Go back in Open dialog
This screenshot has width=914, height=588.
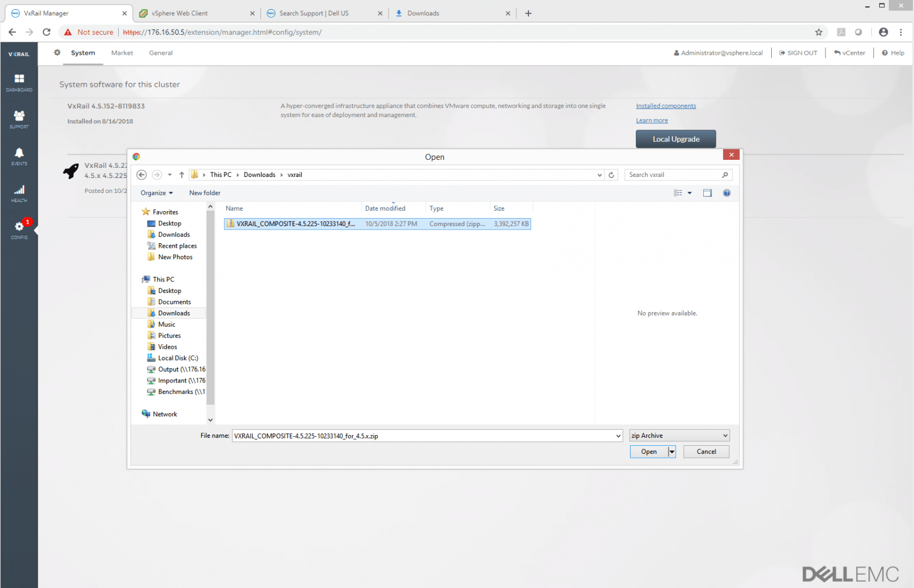pos(142,175)
